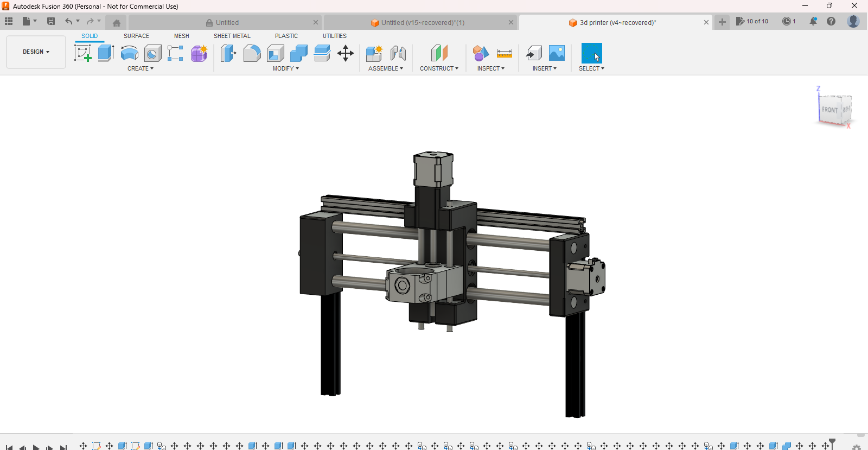This screenshot has width=868, height=450.
Task: Open the user profile avatar
Action: tap(853, 21)
